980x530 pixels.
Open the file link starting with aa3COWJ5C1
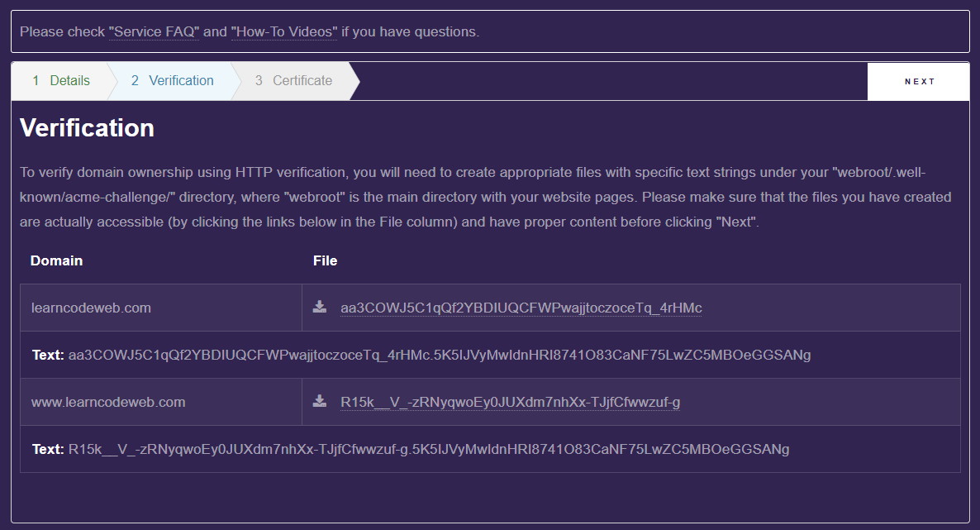(x=521, y=307)
